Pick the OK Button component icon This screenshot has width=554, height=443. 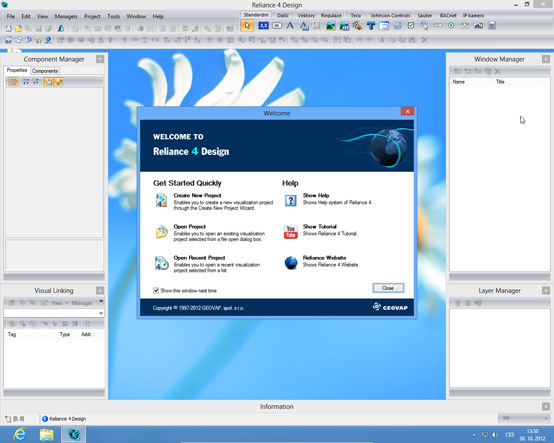277,25
